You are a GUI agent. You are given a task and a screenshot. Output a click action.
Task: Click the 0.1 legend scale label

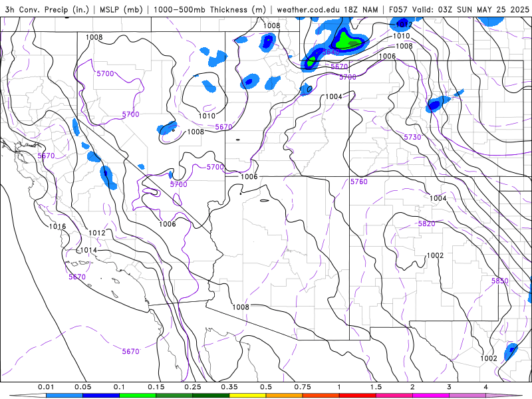[x=119, y=387]
